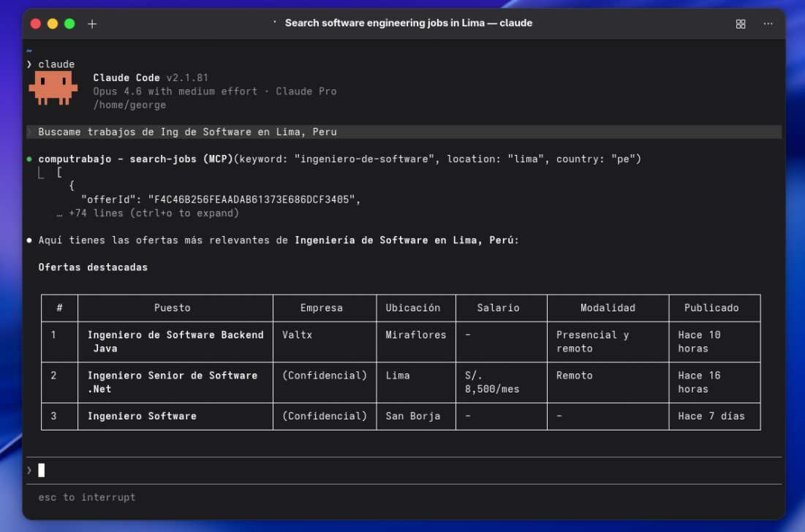Click the white bullet before Aquí tienes

pos(29,240)
